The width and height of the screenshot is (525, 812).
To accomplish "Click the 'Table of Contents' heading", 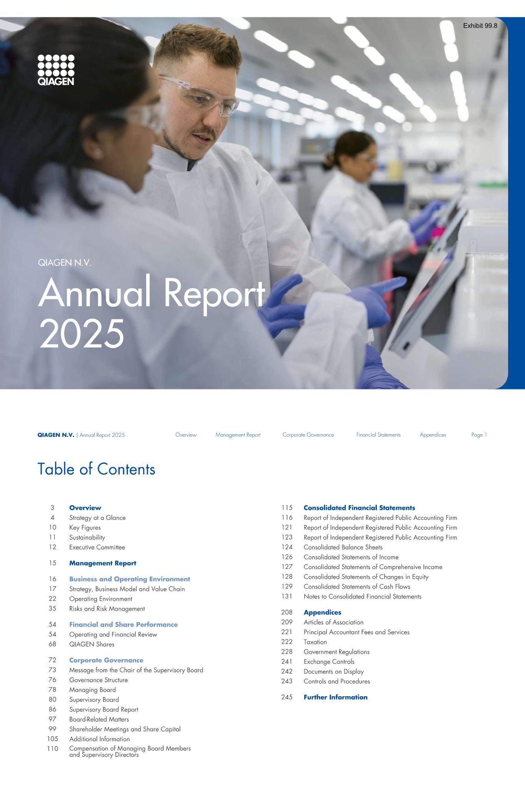I will 97,469.
